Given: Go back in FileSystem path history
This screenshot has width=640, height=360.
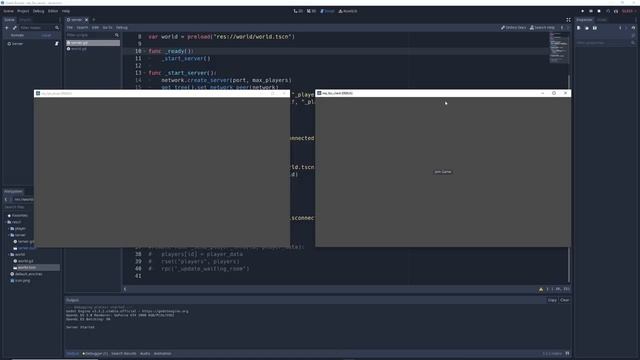Looking at the screenshot, I should click(x=6, y=200).
